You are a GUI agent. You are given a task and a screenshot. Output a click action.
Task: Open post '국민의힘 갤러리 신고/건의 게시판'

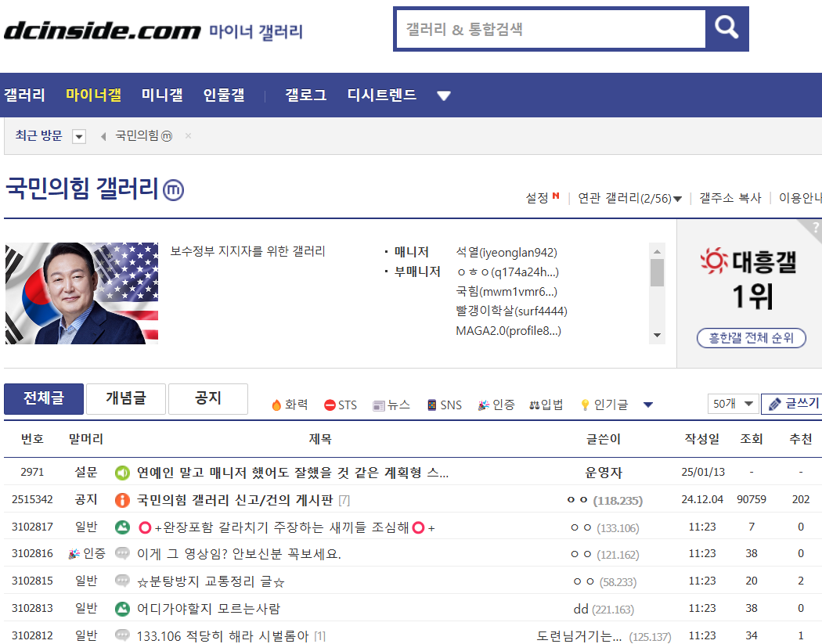[235, 501]
